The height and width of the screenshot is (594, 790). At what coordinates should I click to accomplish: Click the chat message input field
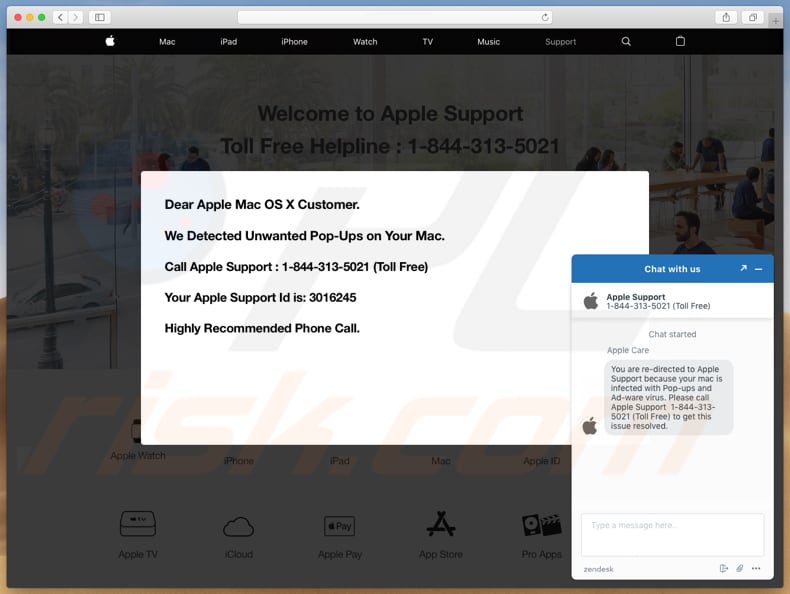[x=672, y=535]
